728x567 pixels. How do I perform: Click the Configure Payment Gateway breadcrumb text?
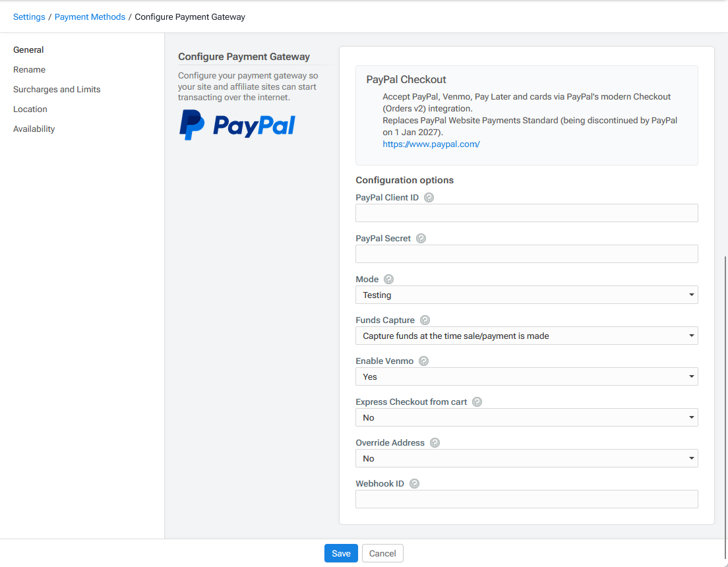pos(190,16)
